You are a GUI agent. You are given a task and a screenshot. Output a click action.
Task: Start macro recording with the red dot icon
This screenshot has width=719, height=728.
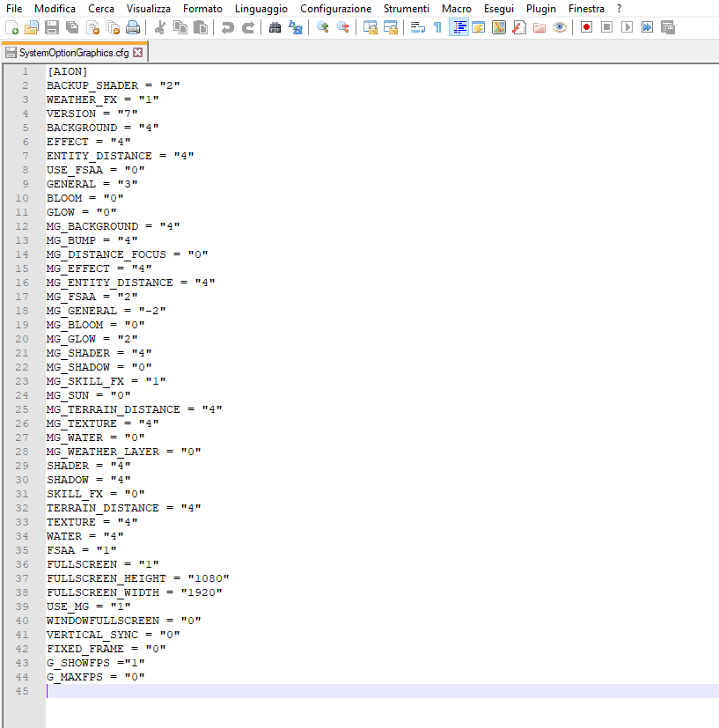click(x=586, y=27)
